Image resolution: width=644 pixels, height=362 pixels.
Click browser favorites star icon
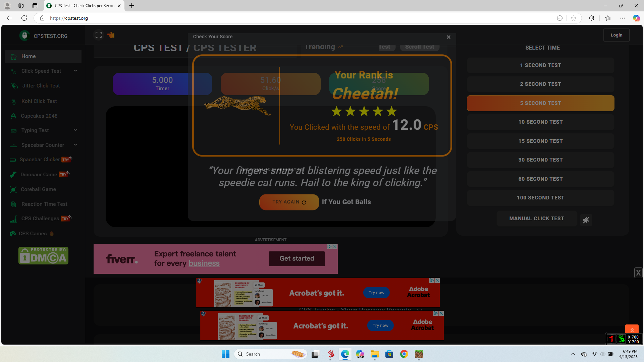tap(574, 18)
